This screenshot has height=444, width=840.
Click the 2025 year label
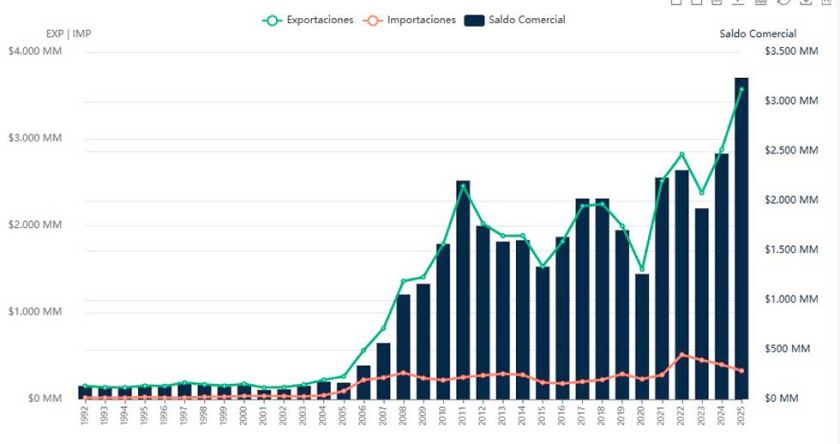point(741,415)
